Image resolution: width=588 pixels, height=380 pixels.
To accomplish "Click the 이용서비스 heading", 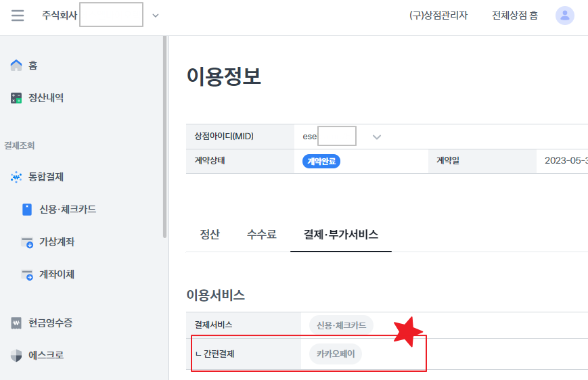I will 216,295.
